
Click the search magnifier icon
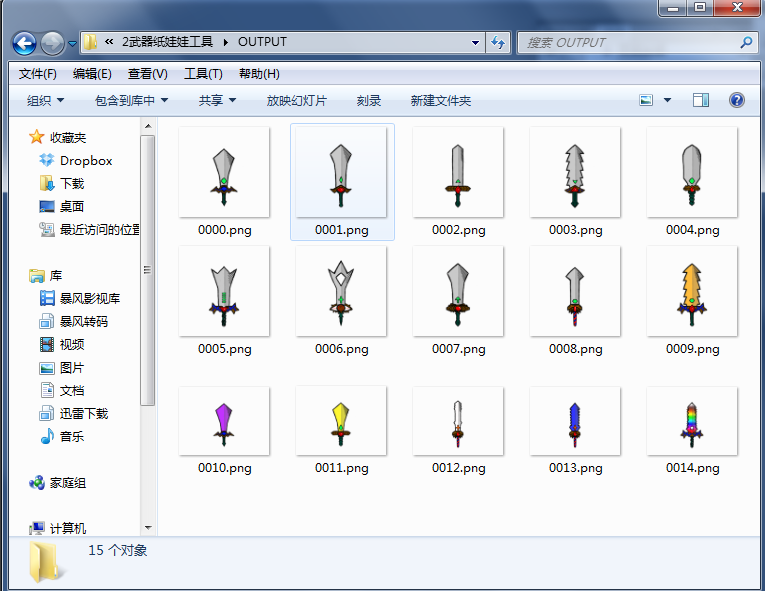click(746, 42)
